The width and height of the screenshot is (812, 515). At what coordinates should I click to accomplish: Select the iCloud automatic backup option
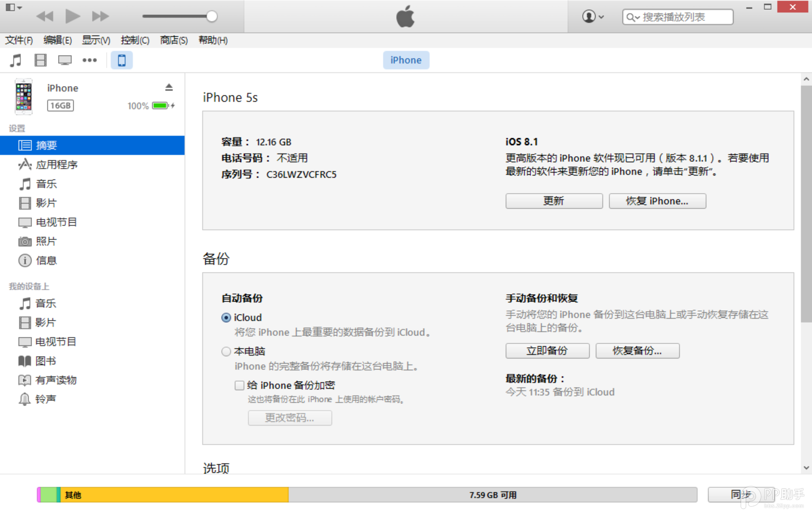pyautogui.click(x=226, y=317)
